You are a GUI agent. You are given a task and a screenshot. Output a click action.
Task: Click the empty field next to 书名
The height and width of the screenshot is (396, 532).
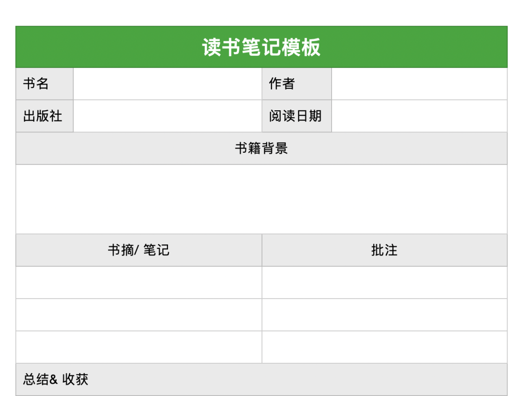[x=167, y=84]
